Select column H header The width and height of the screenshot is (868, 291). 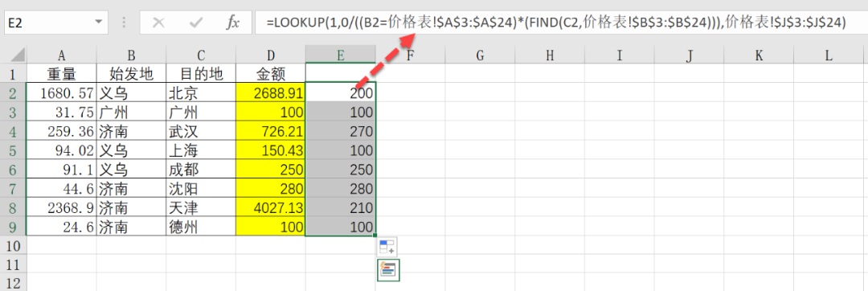pos(550,55)
